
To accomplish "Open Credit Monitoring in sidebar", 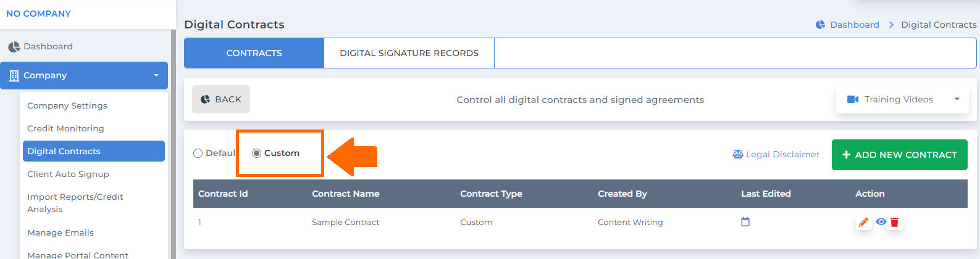I will 65,128.
